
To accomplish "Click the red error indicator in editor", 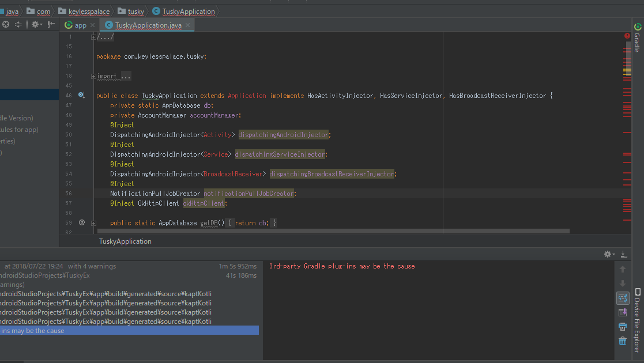I will click(627, 36).
